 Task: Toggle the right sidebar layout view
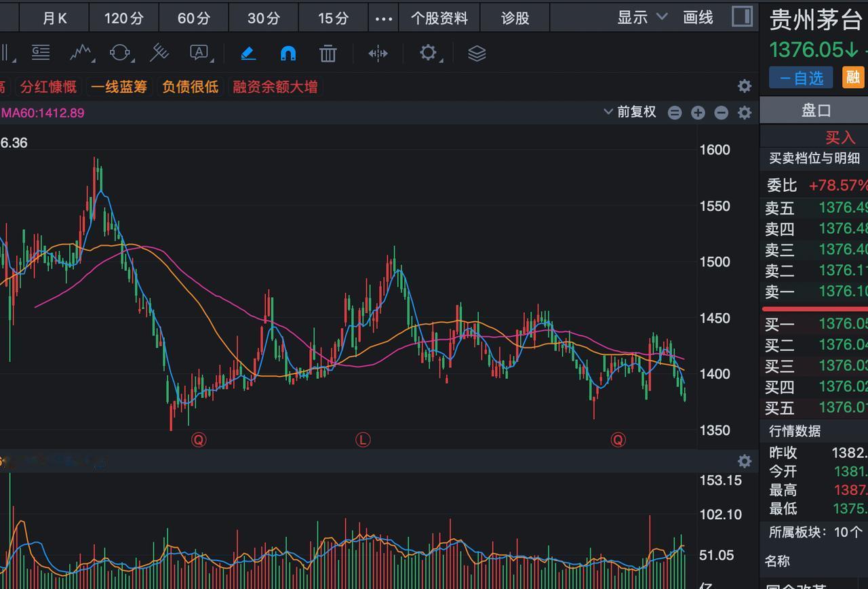pyautogui.click(x=742, y=16)
